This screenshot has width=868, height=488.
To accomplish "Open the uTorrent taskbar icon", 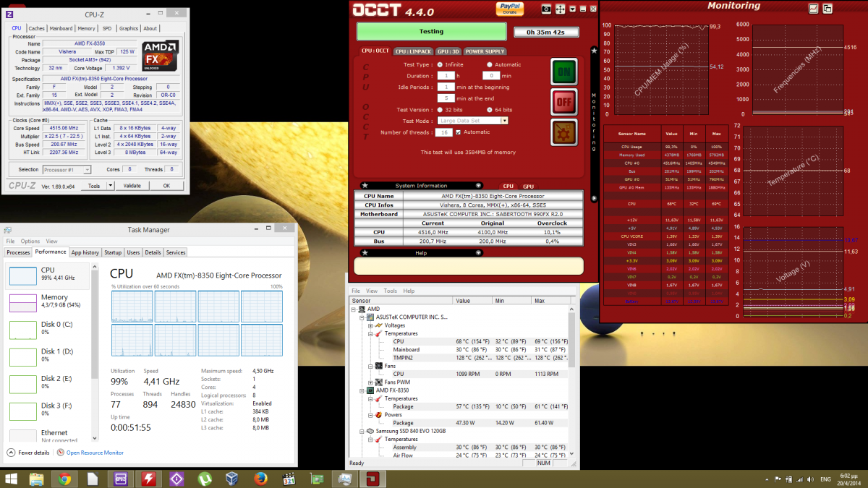I will (205, 479).
